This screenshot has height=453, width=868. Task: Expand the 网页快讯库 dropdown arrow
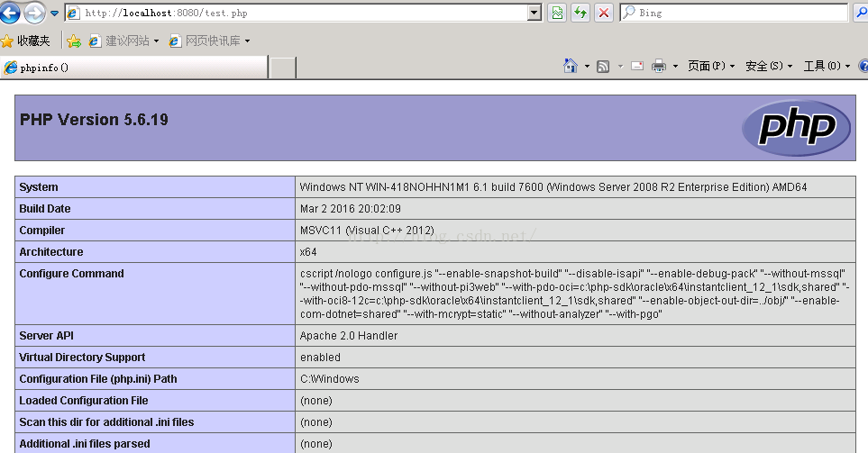click(248, 41)
